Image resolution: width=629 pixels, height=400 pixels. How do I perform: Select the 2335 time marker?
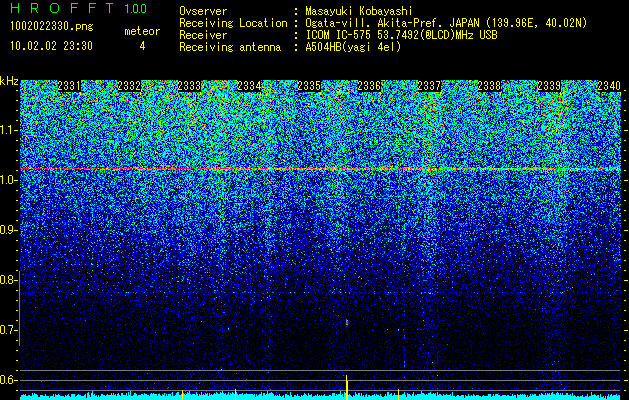click(309, 86)
